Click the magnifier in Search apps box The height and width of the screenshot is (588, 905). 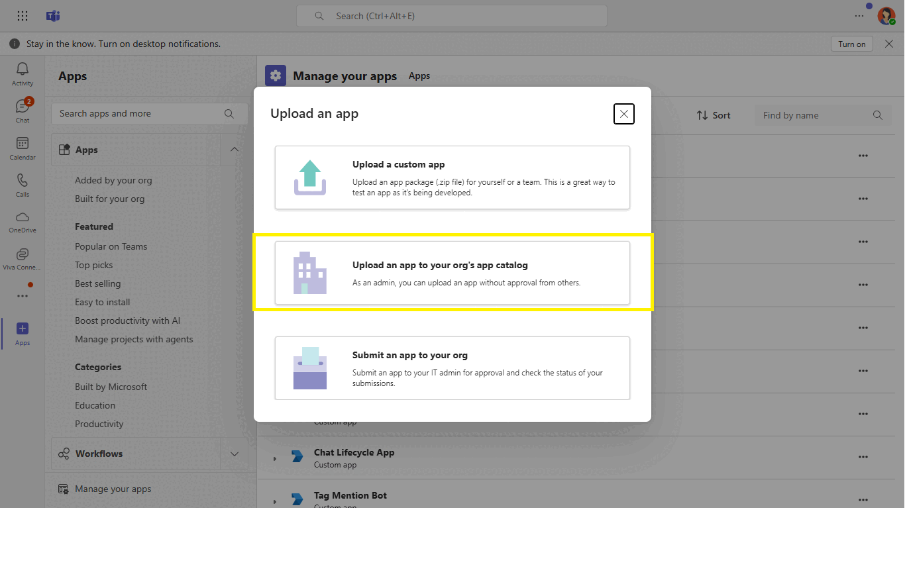229,114
